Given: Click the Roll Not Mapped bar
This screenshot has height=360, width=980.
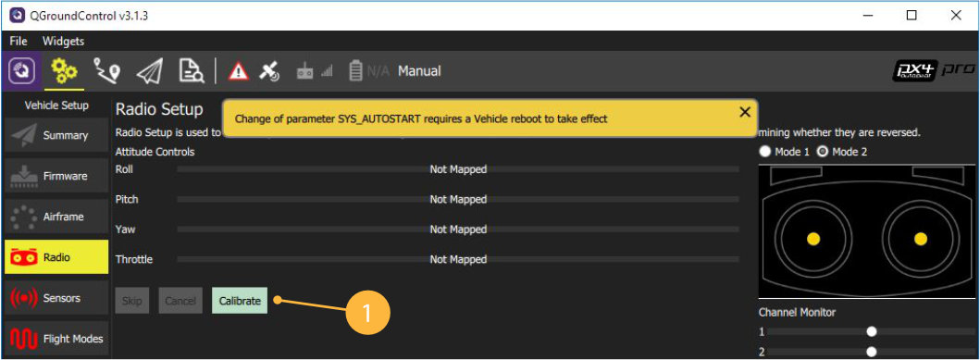Looking at the screenshot, I should click(458, 169).
